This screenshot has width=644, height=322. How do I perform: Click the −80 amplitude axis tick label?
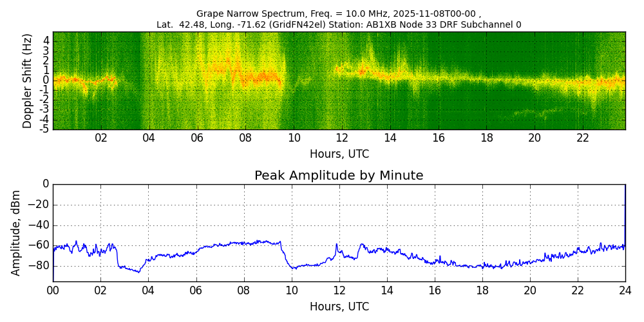[37, 266]
